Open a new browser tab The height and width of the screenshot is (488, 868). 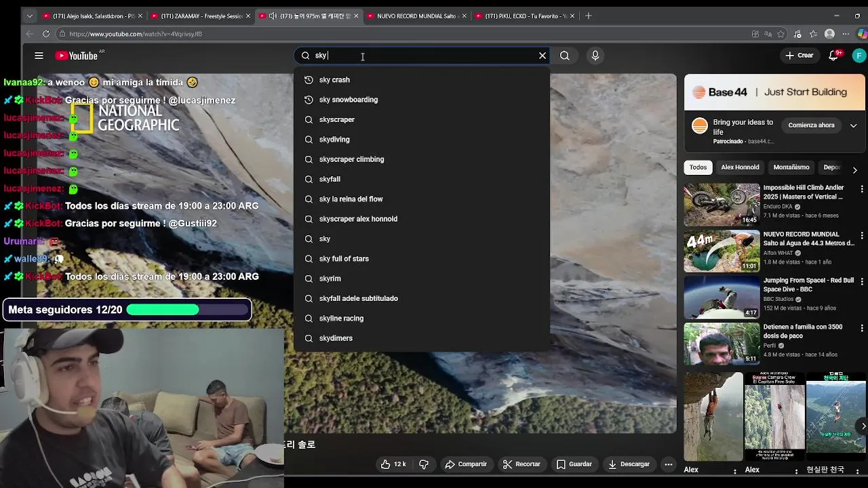pos(588,16)
